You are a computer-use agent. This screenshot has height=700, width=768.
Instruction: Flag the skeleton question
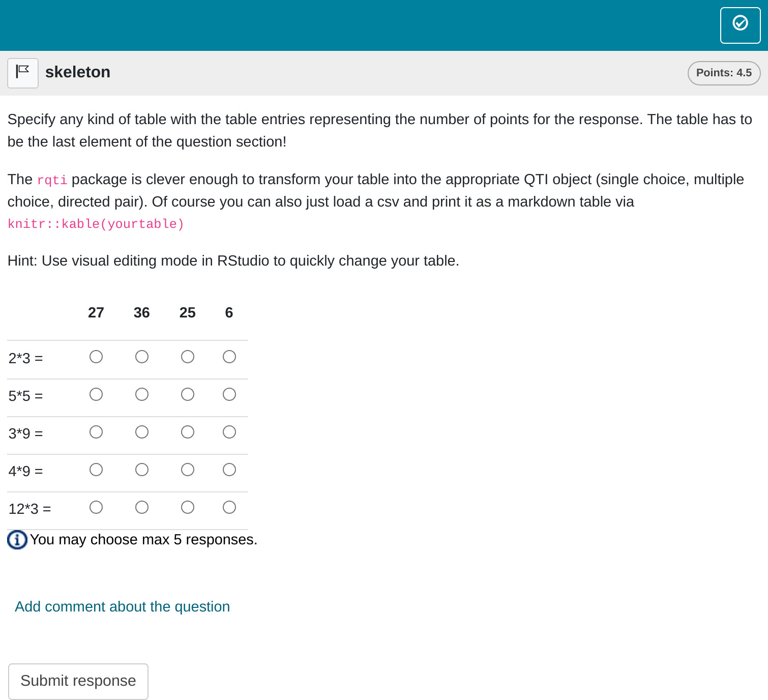pos(23,73)
